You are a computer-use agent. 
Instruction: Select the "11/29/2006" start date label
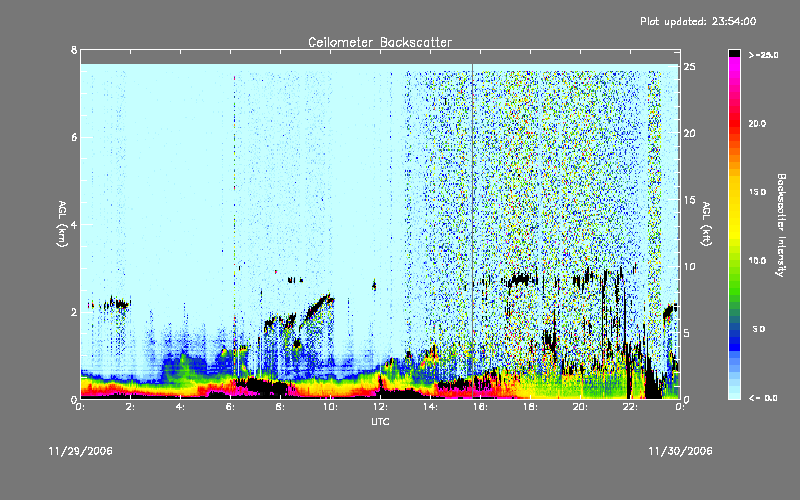click(81, 451)
